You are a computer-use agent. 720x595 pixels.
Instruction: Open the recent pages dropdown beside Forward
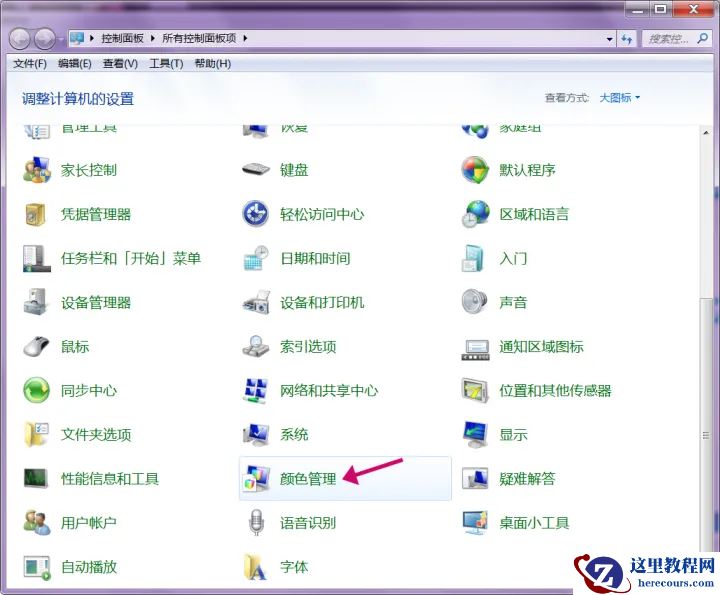61,39
